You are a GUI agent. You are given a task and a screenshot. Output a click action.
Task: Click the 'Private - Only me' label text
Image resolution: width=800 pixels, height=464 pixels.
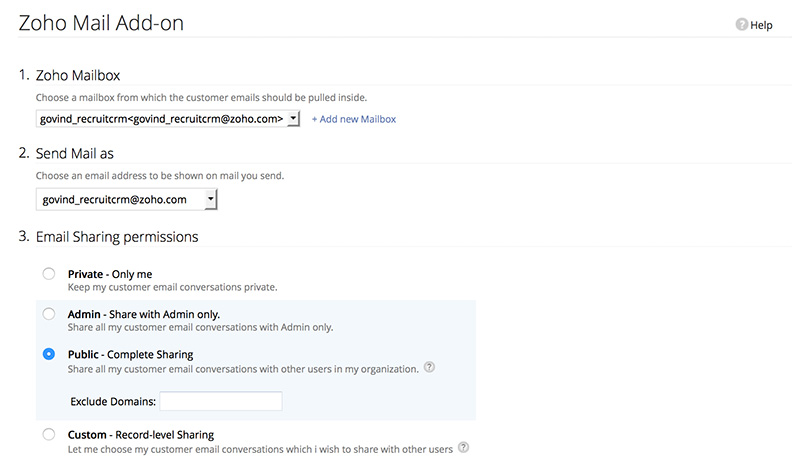point(110,273)
